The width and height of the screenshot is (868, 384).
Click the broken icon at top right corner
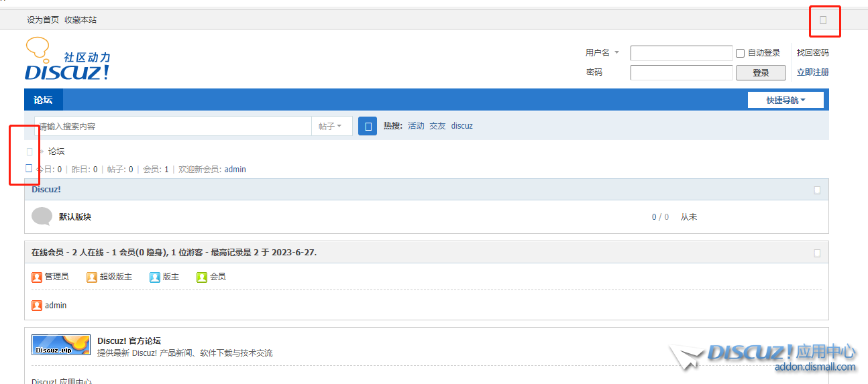823,20
